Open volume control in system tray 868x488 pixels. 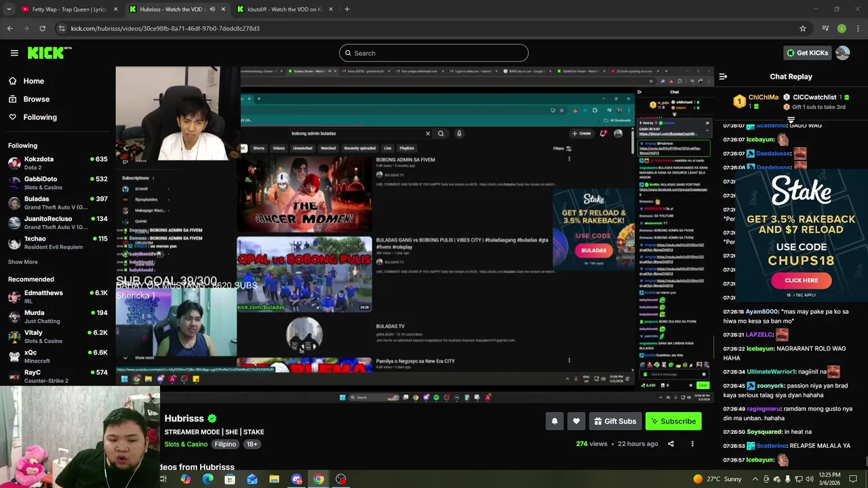[809, 479]
